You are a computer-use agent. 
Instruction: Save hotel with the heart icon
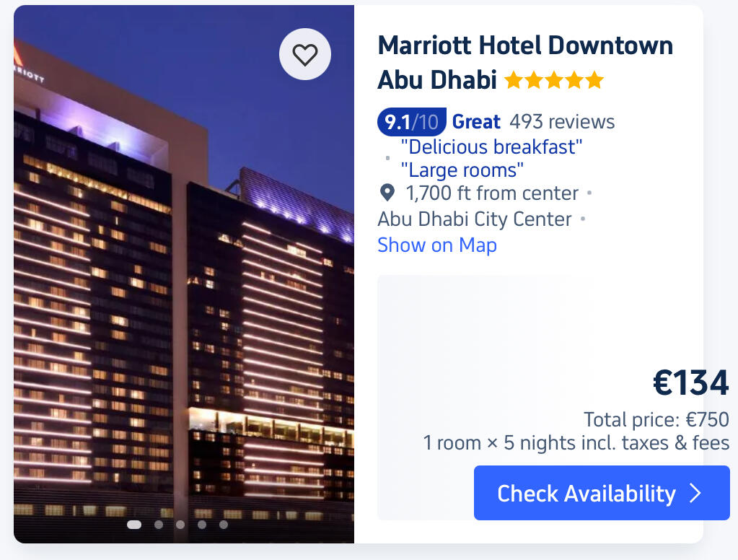click(305, 54)
